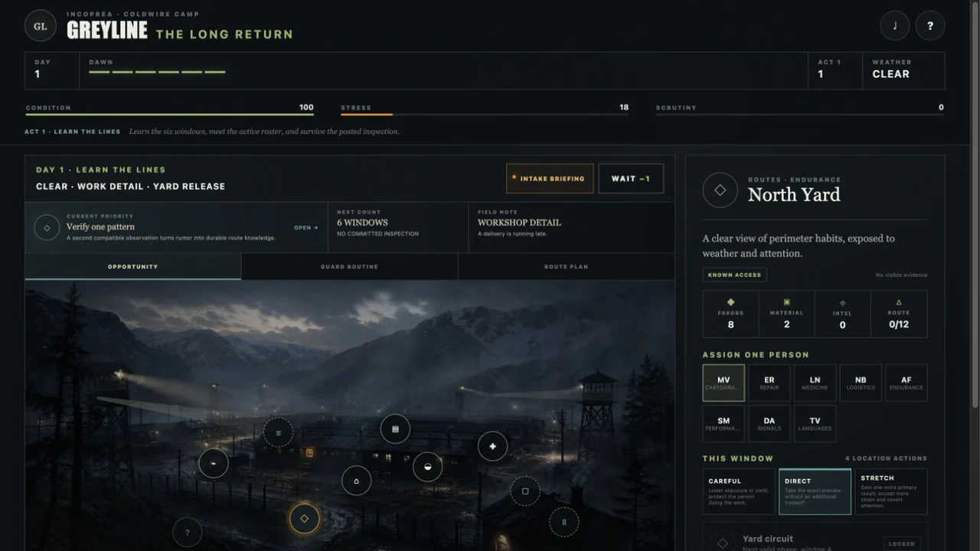980x551 pixels.
Task: Click the '6 WINDOWS' next count text
Action: click(362, 223)
